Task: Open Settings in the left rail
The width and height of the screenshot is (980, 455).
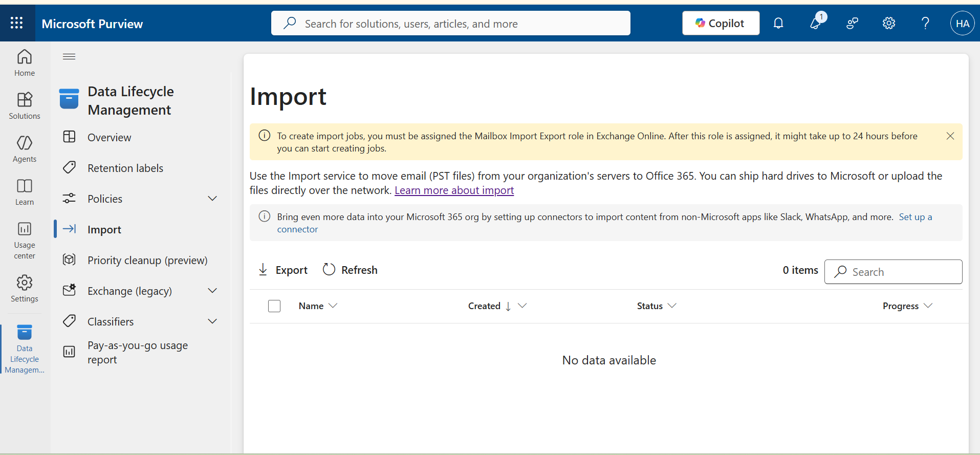Action: pyautogui.click(x=25, y=289)
